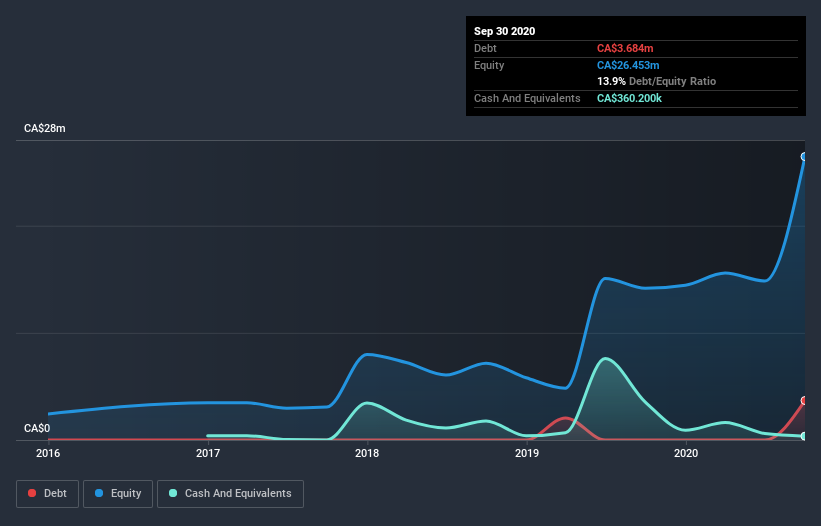Click the CA$26.453m equity value
821x526 pixels.
click(628, 65)
